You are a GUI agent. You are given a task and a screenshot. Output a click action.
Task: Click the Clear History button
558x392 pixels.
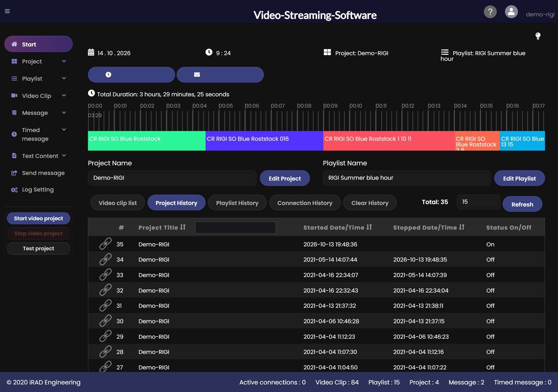click(370, 203)
